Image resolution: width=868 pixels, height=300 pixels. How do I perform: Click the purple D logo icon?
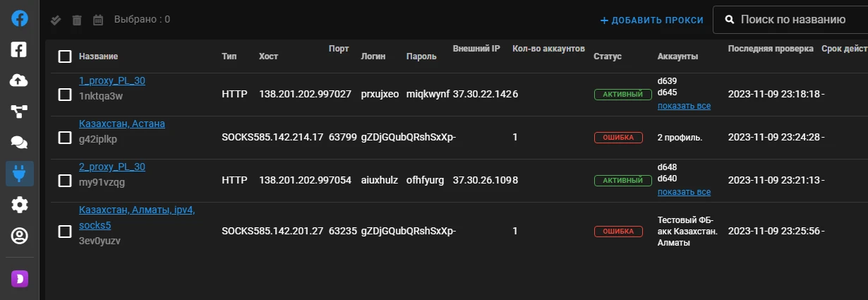coord(19,279)
